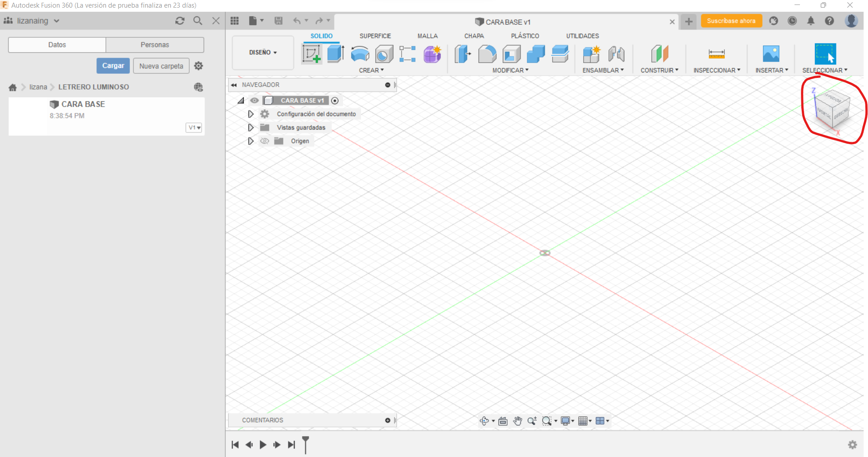This screenshot has height=457, width=868.
Task: Click the Offset Plane construct icon
Action: 659,54
